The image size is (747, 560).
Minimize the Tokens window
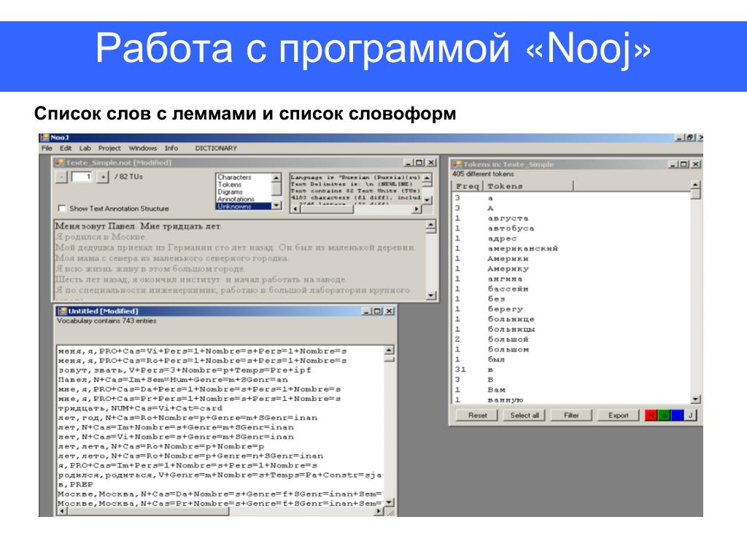coord(673,164)
